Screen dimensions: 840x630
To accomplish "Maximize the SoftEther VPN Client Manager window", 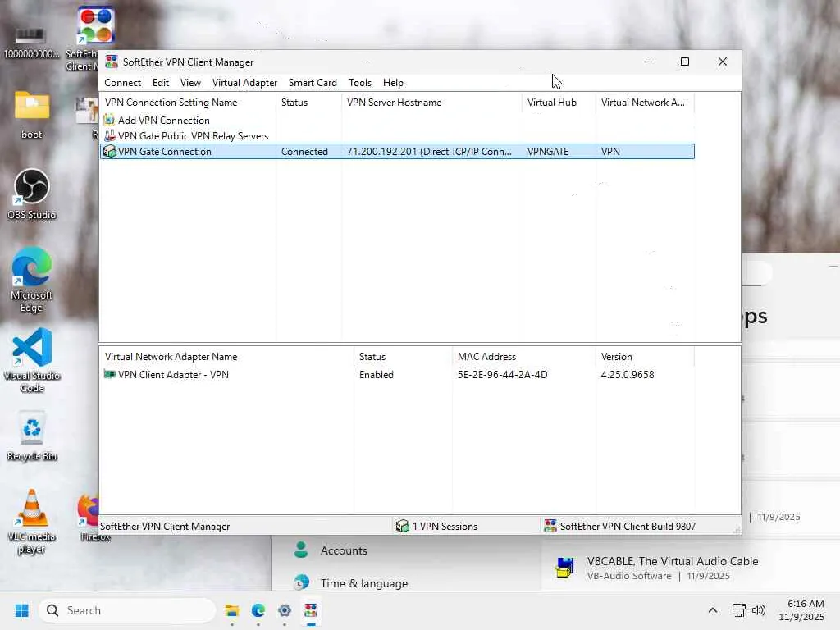I will point(685,62).
